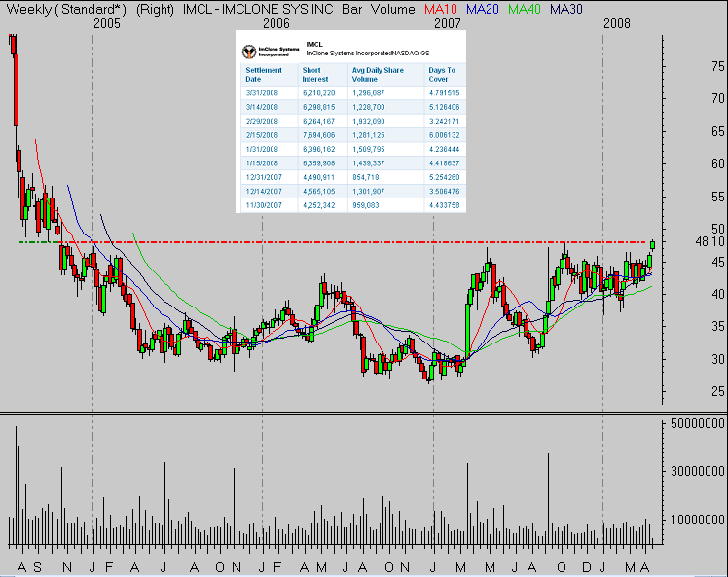
Task: Click the 40 price axis label
Action: 718,294
